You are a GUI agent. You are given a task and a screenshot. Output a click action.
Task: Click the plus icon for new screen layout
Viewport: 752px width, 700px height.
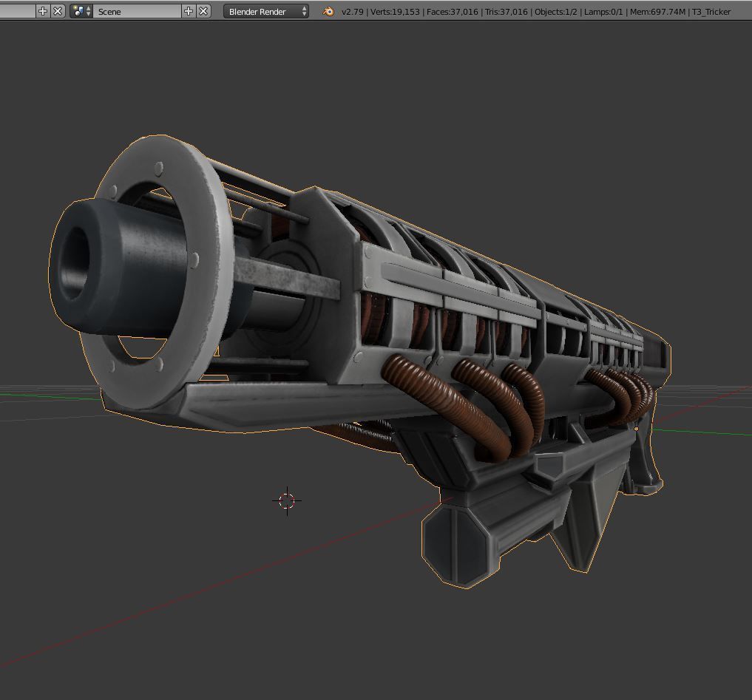[44, 11]
